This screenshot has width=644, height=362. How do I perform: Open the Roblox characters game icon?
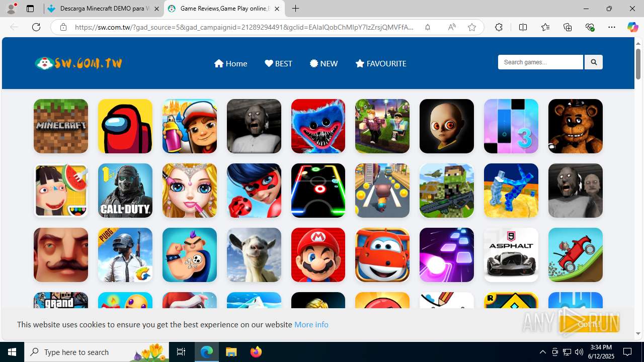[382, 126]
